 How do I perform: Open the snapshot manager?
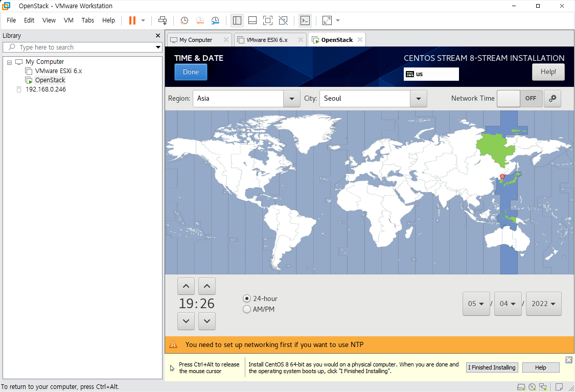click(x=215, y=20)
